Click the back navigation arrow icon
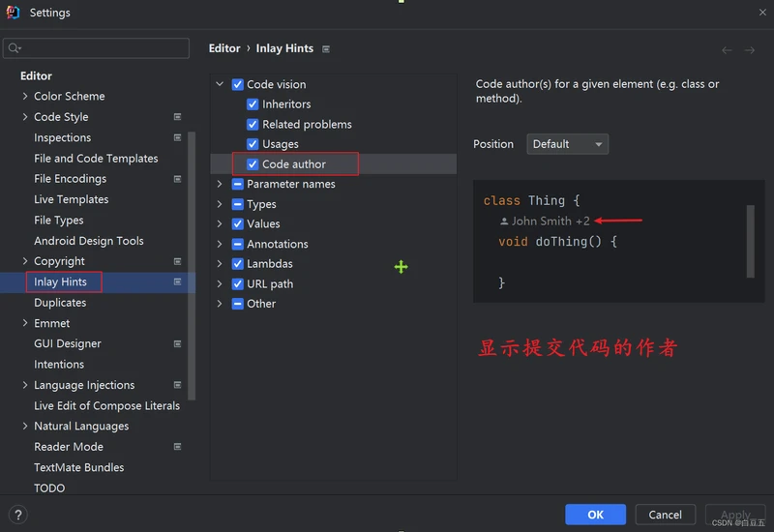Viewport: 774px width, 532px height. tap(728, 49)
